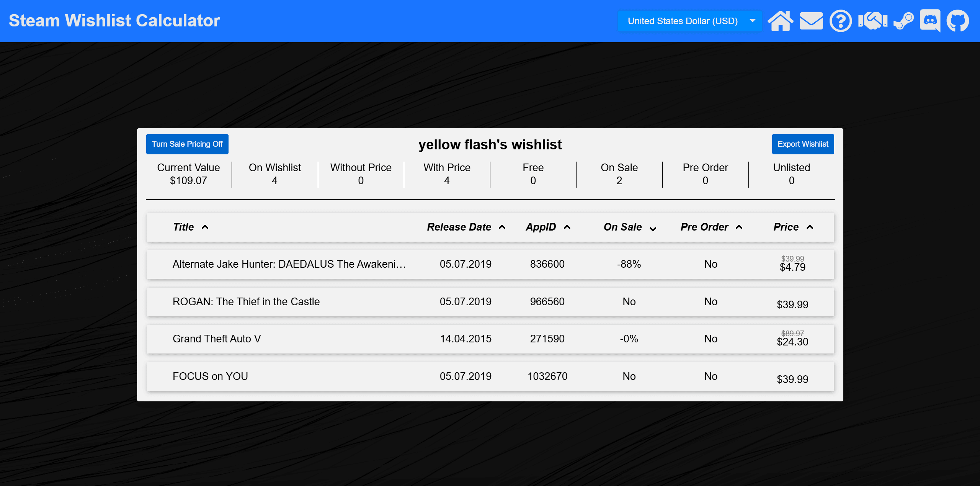The image size is (980, 486).
Task: Open the envelope contact icon
Action: point(811,21)
